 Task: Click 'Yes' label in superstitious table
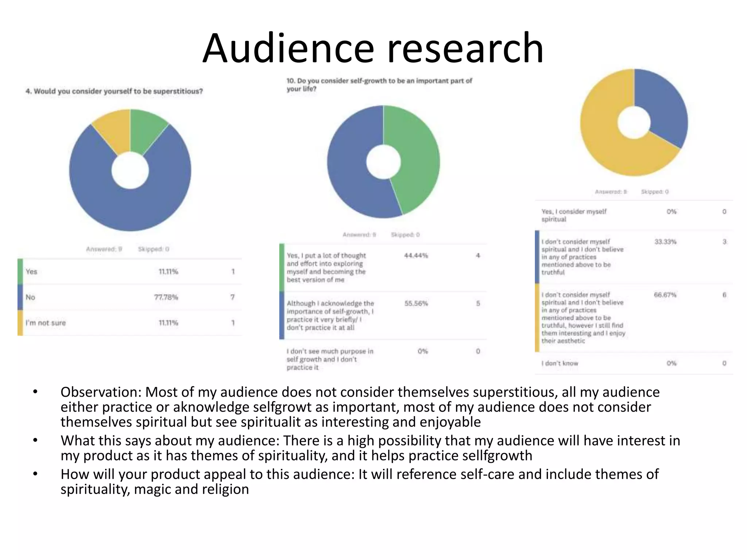(31, 272)
